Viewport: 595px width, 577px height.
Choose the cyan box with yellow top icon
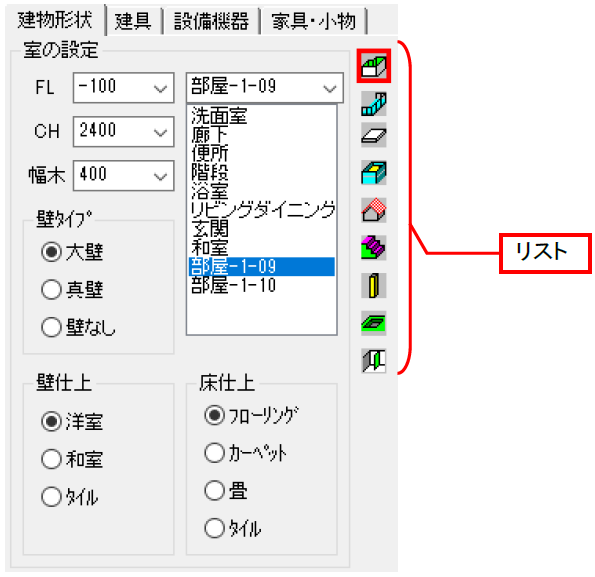point(374,173)
